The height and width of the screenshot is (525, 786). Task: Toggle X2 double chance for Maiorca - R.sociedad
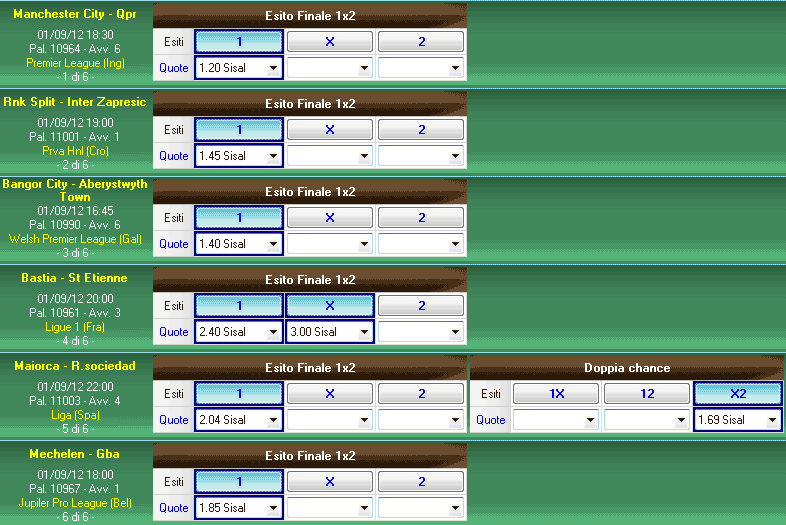pyautogui.click(x=737, y=394)
